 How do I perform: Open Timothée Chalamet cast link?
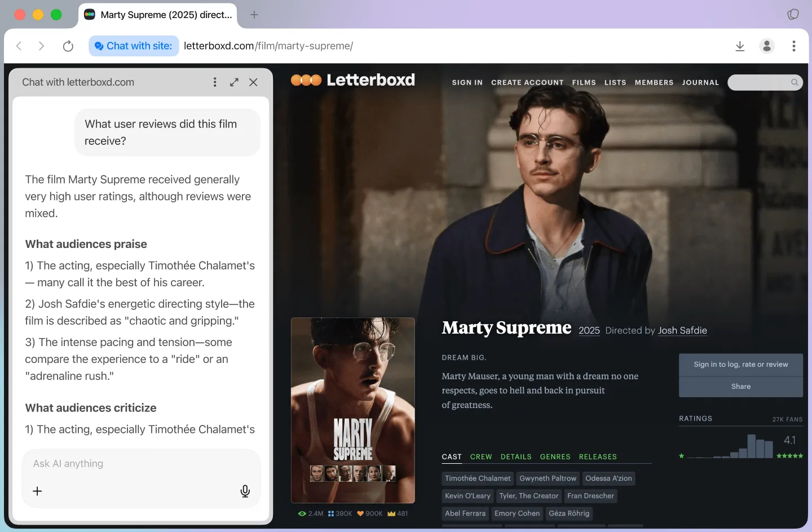click(478, 478)
